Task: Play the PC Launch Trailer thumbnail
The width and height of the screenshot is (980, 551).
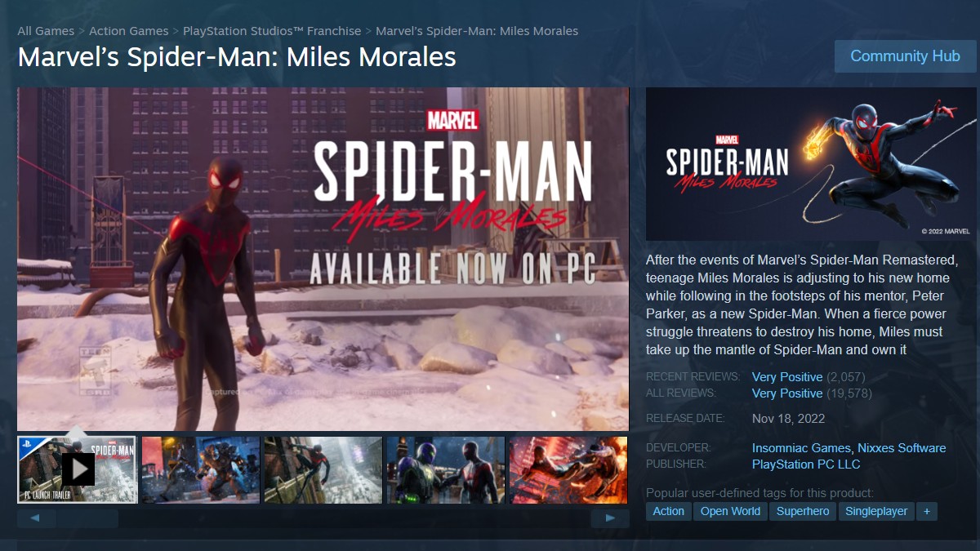Action: click(78, 469)
